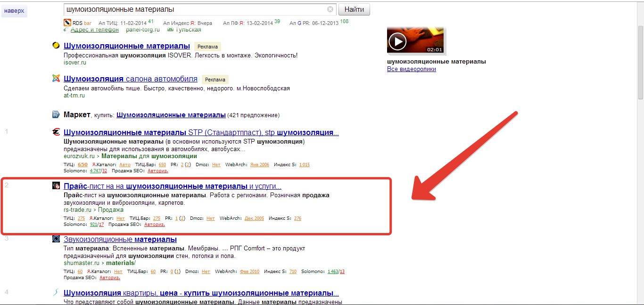Click Solomono value 4 747 for eurozvuk.ru
This screenshot has height=305, width=644.
[95, 171]
